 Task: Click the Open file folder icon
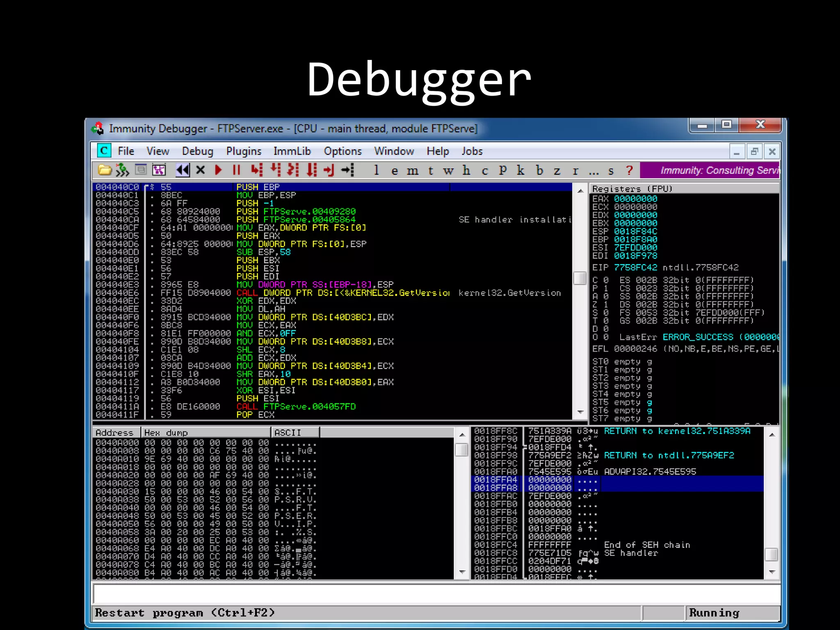(x=105, y=170)
